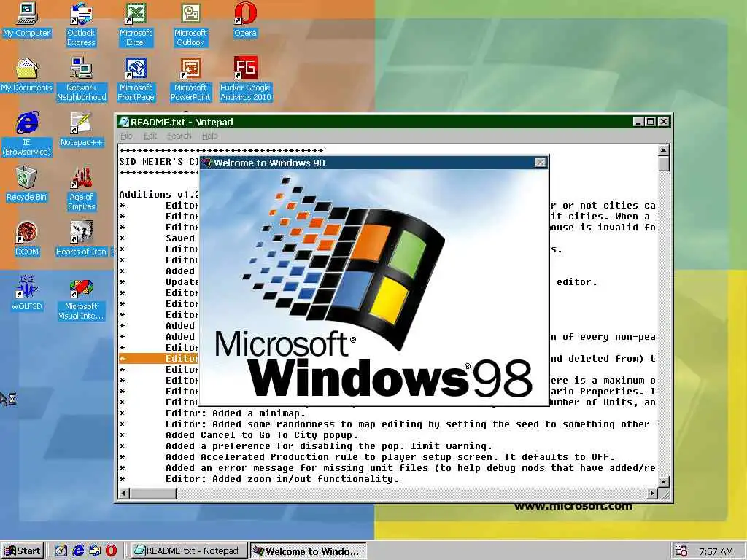The height and width of the screenshot is (560, 747).
Task: Click the quick launch icon left of Opera
Action: tap(96, 551)
